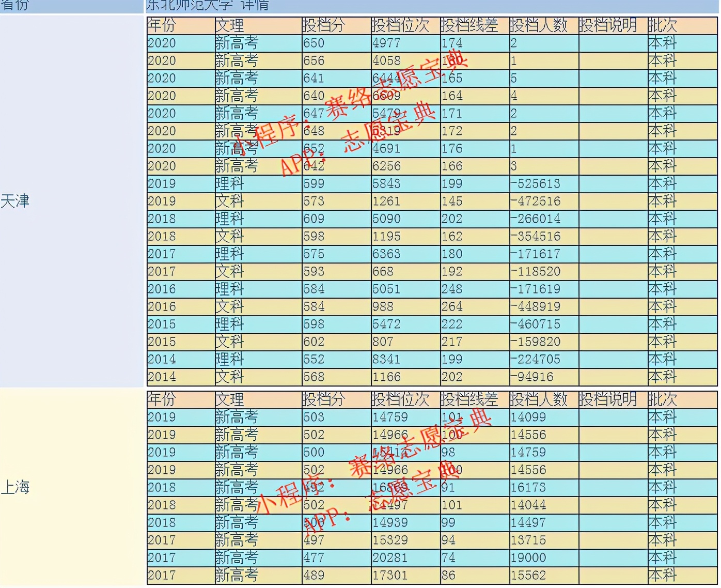The image size is (721, 588).
Task: Click the score cell 573
Action: point(336,201)
